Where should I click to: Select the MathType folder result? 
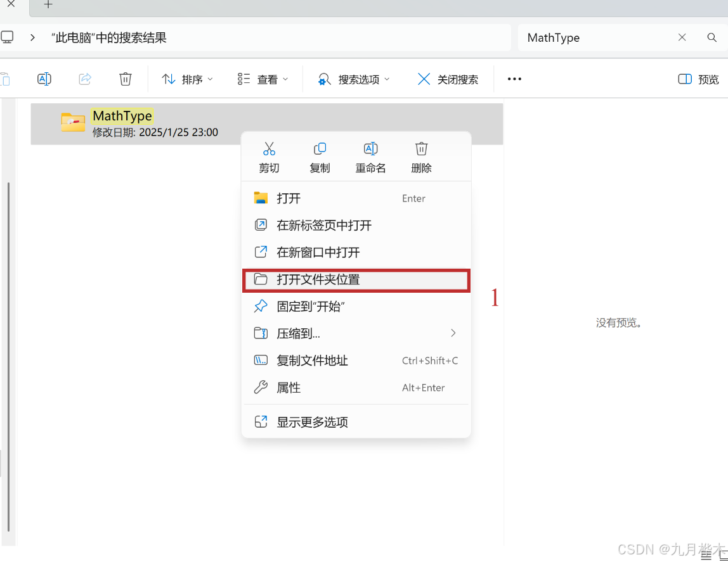click(267, 124)
